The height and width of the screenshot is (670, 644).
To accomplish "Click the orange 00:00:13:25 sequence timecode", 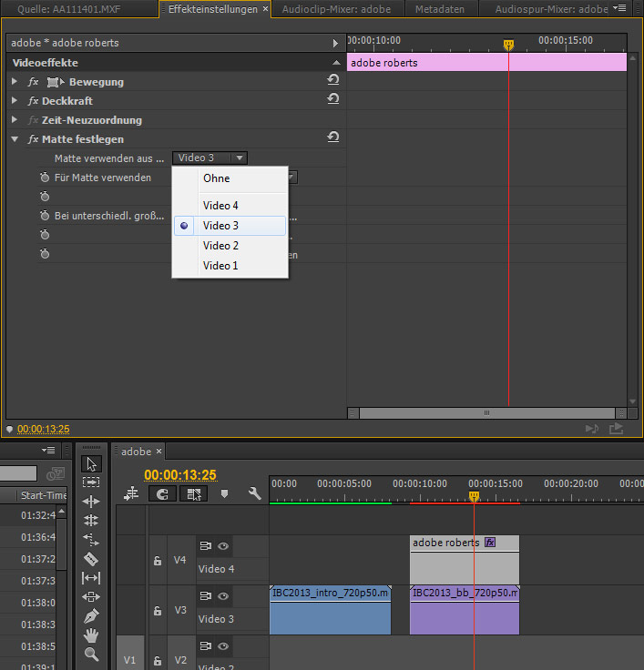I will [x=180, y=474].
